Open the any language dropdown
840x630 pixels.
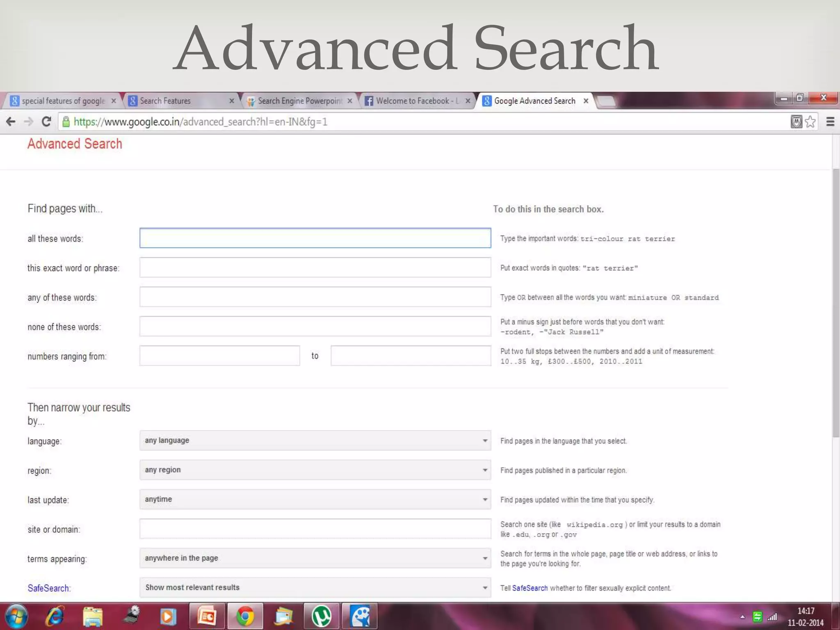point(315,441)
